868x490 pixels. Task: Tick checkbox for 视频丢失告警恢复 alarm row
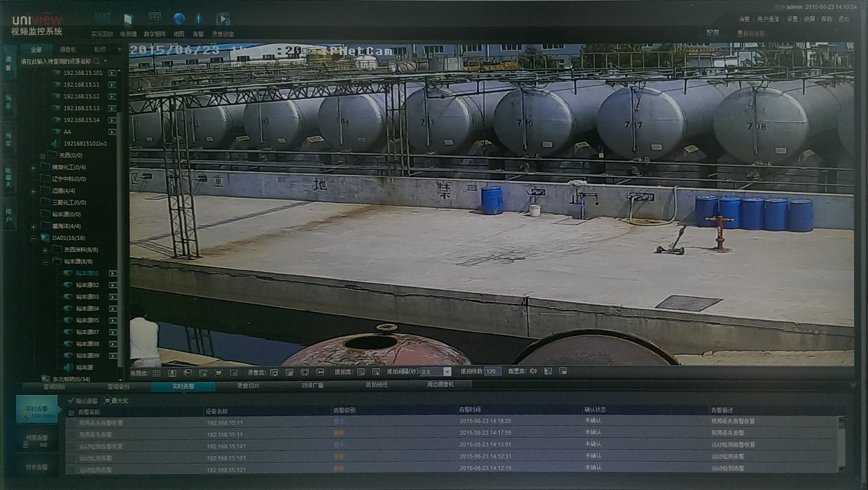[x=72, y=423]
